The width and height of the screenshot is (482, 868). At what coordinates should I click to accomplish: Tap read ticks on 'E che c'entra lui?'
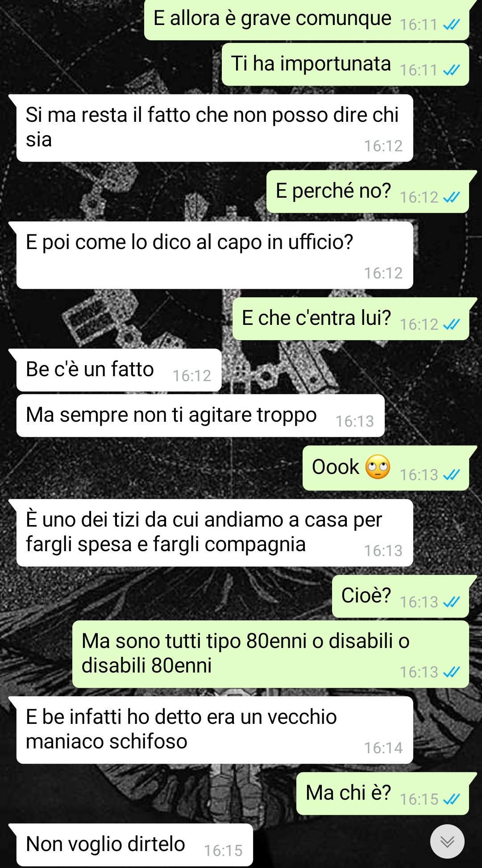click(x=451, y=324)
